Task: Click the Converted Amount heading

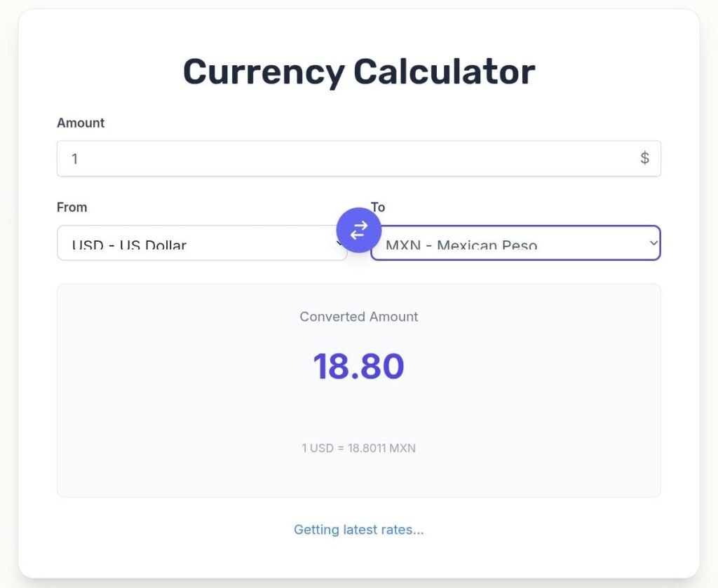Action: (x=358, y=317)
